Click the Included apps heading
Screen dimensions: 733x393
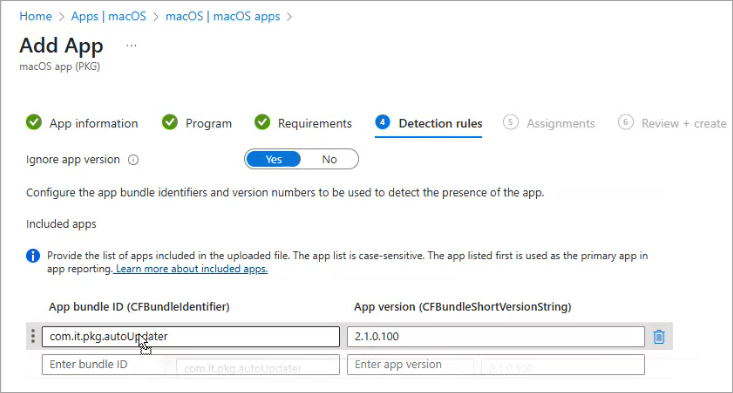[61, 224]
